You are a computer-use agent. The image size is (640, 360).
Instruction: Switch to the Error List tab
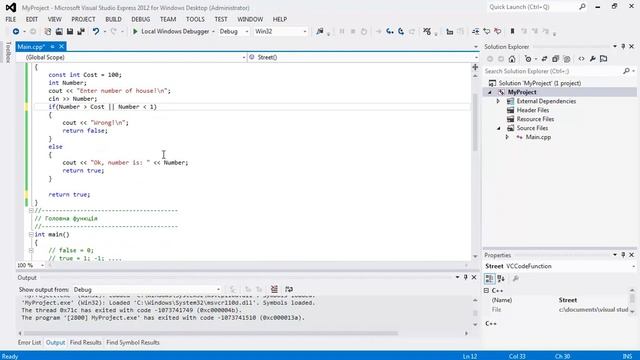click(x=29, y=342)
